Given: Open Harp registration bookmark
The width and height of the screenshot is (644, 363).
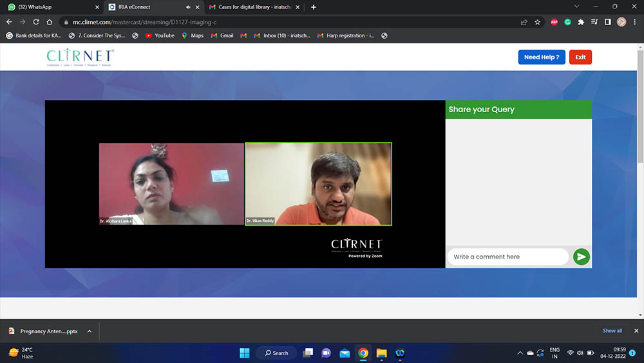Looking at the screenshot, I should (346, 35).
